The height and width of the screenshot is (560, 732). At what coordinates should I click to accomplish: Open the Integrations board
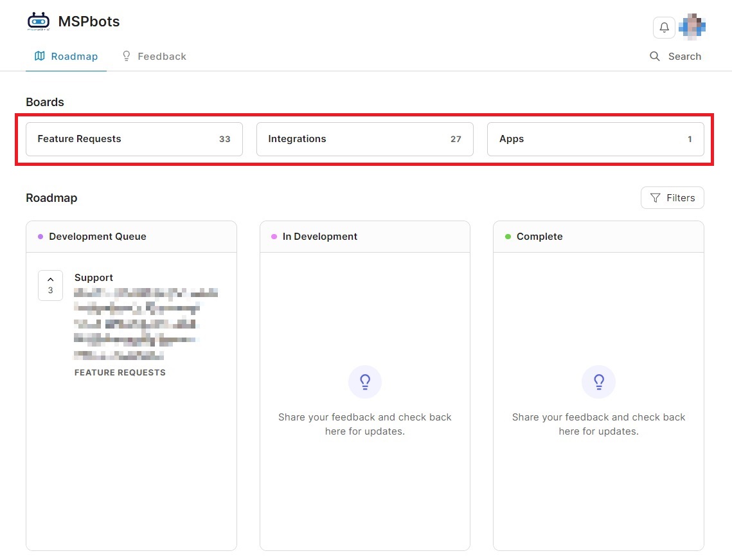pyautogui.click(x=364, y=139)
